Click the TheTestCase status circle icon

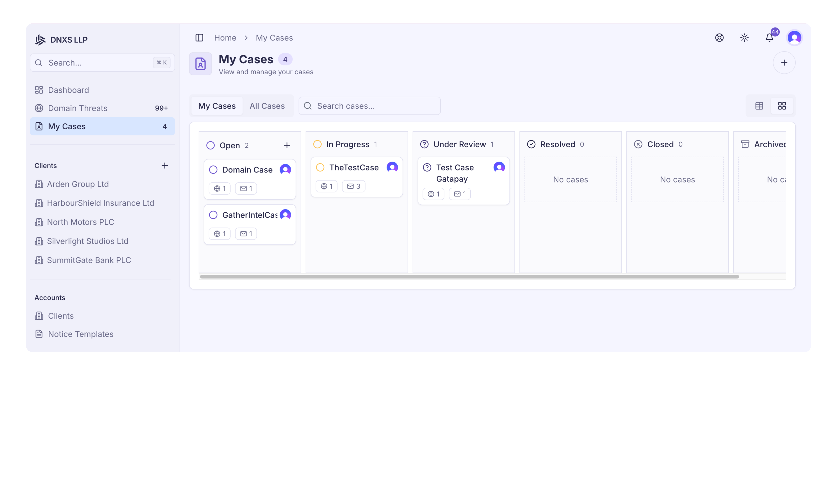[x=320, y=168]
